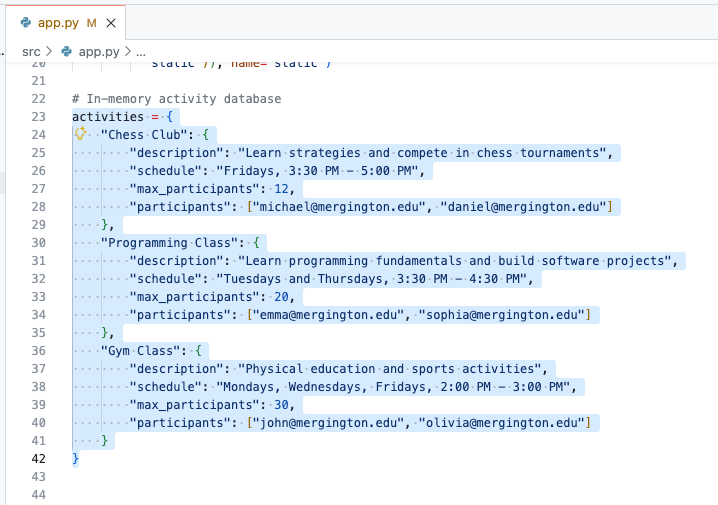Screen dimensions: 718x505
Task: Click line number 36 in gutter
Action: coord(39,351)
